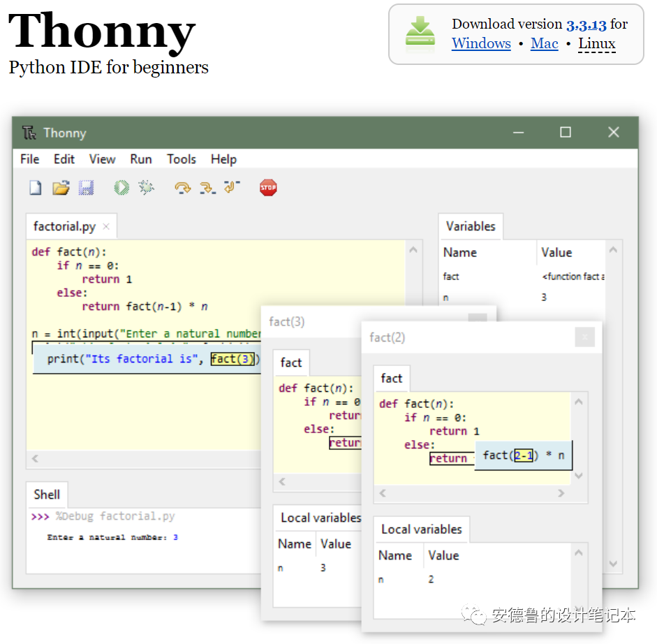
Task: Click the Step into icon
Action: pos(207,187)
